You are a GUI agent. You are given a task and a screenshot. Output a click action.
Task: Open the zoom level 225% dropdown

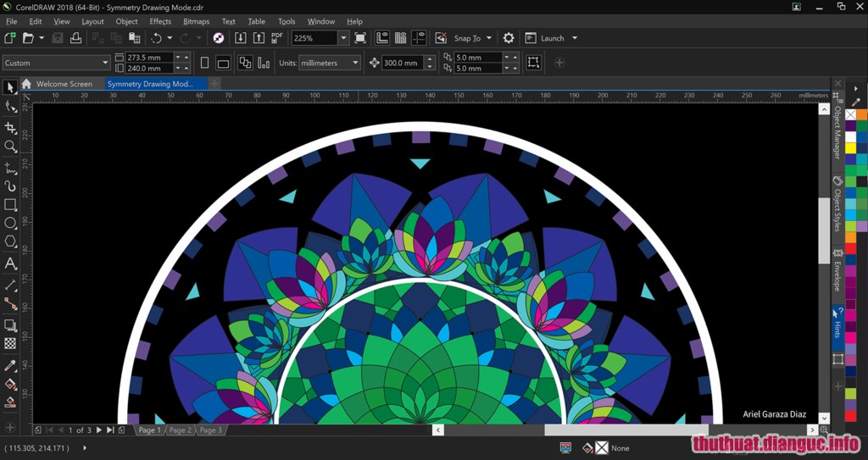(343, 38)
